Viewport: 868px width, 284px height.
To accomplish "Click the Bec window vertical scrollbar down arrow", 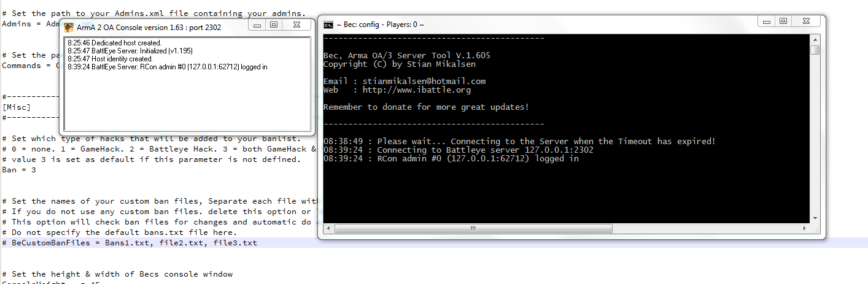I will pyautogui.click(x=815, y=218).
